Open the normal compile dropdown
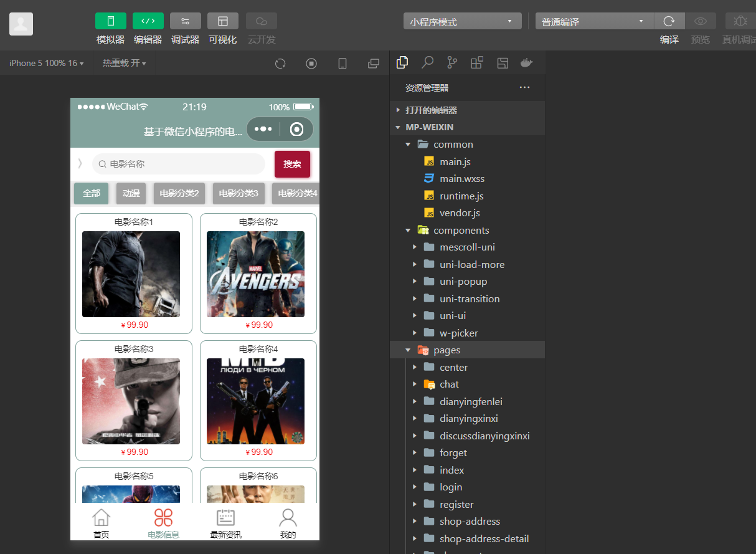The image size is (756, 554). coord(595,21)
